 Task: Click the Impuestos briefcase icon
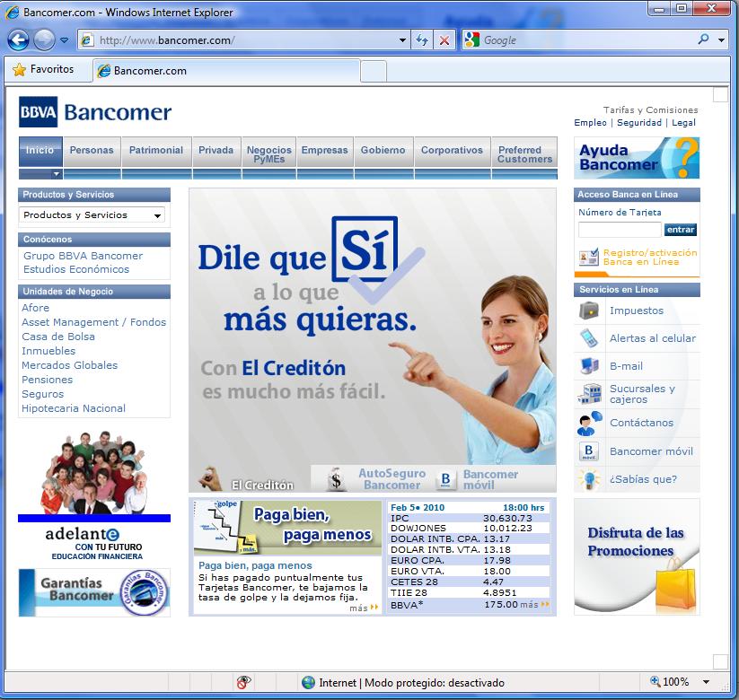click(x=589, y=311)
